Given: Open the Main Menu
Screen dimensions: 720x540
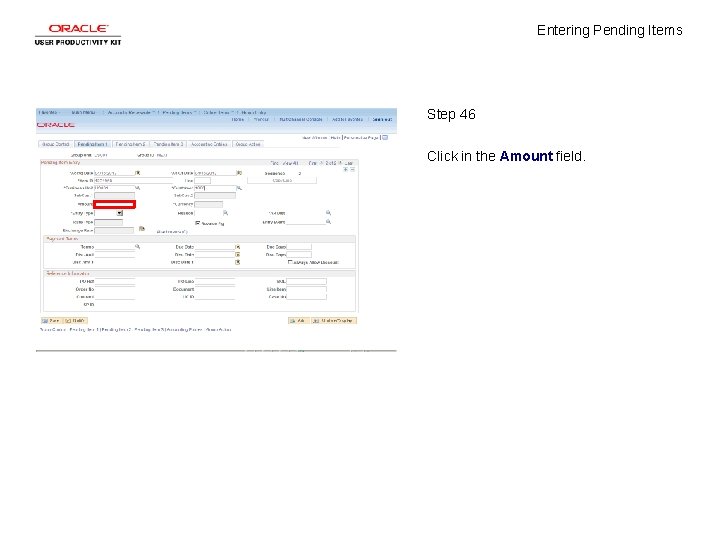Looking at the screenshot, I should pyautogui.click(x=83, y=112).
